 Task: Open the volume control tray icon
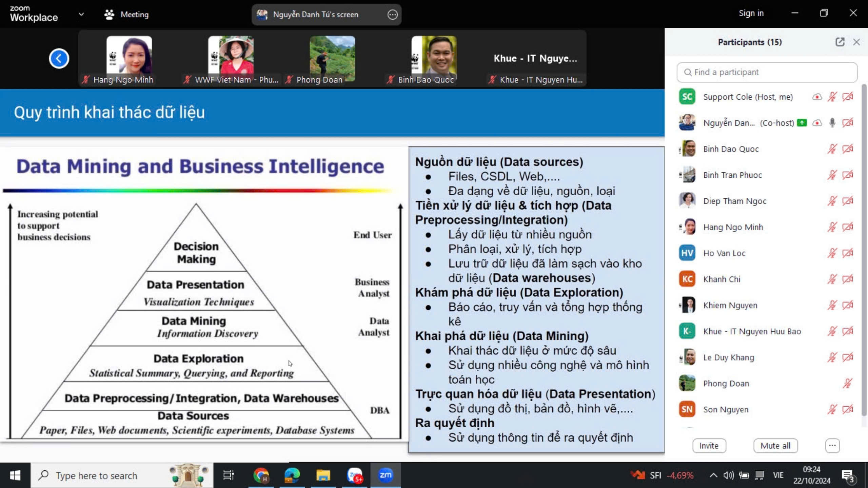[728, 475]
